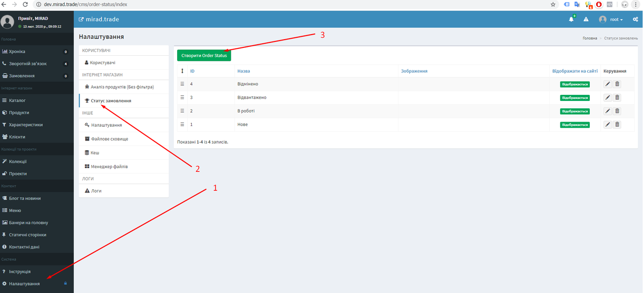Select Менеджер файлів in settings panel
This screenshot has height=293, width=644.
tap(124, 166)
